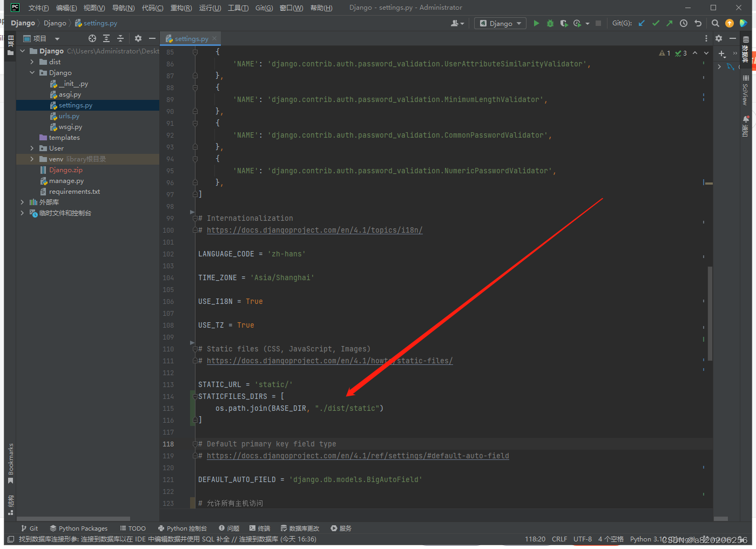
Task: Expand the User folder in project tree
Action: (32, 148)
